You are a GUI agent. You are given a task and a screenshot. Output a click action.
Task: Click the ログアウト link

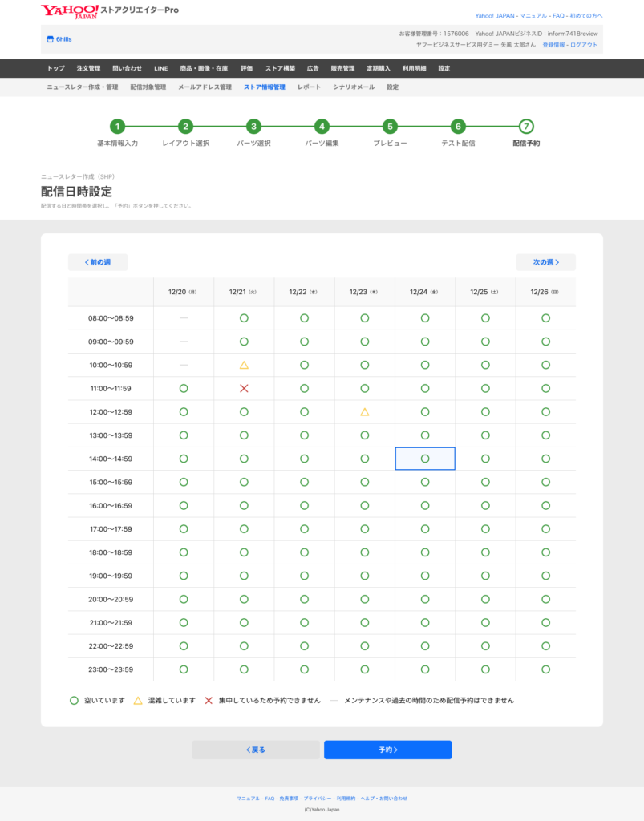point(584,45)
